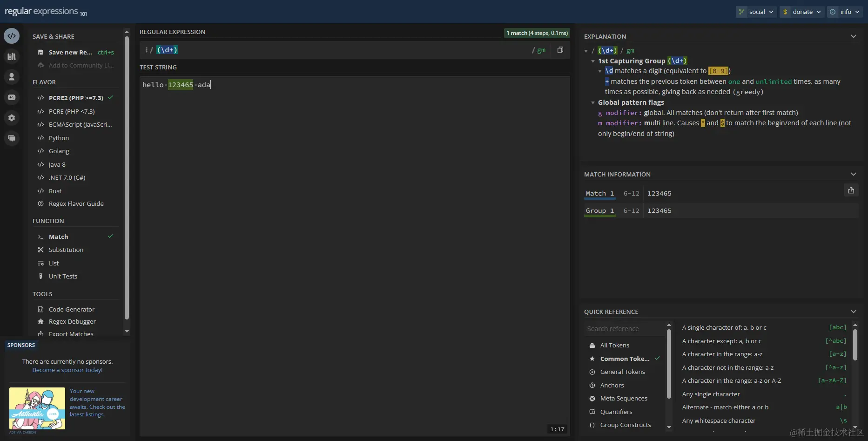Click the development career ad text link
868x441 pixels.
[x=97, y=403]
